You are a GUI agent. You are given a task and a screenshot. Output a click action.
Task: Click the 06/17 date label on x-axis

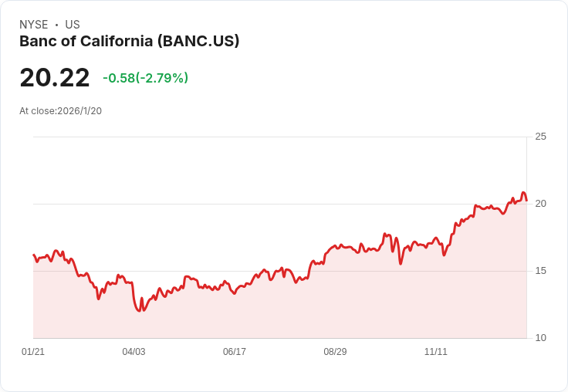tap(235, 351)
